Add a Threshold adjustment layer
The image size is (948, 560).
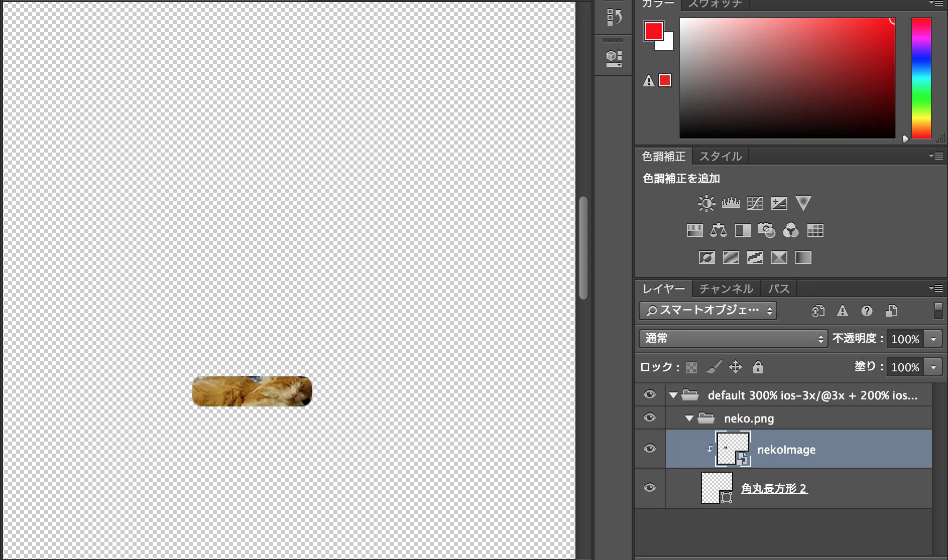click(755, 257)
